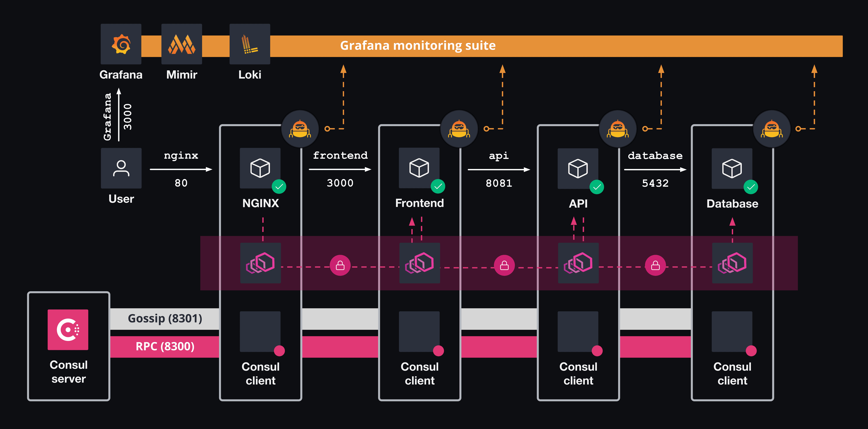Click the RPC (8300) label
This screenshot has width=868, height=429.
165,346
